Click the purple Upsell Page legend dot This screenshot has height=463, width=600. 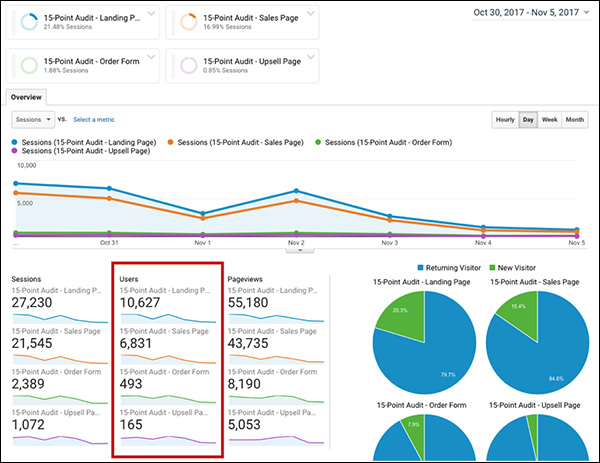click(15, 151)
